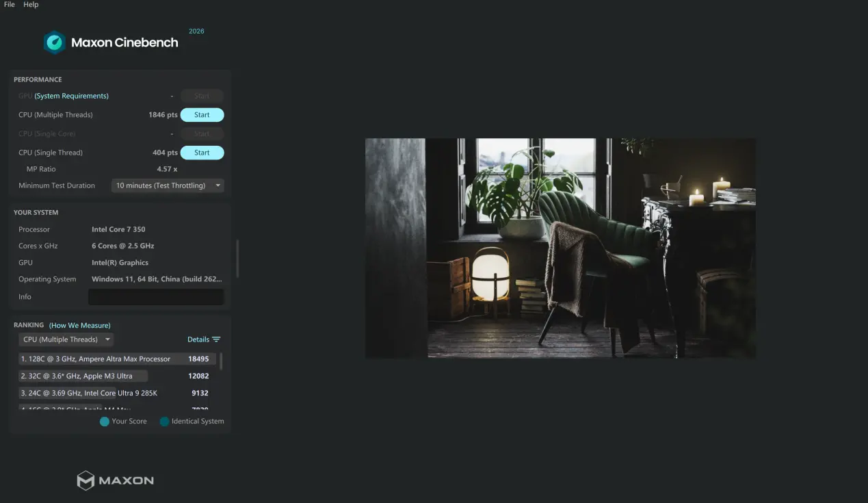868x503 pixels.
Task: Select the Apple M3 Ultra ranking row
Action: coord(118,376)
